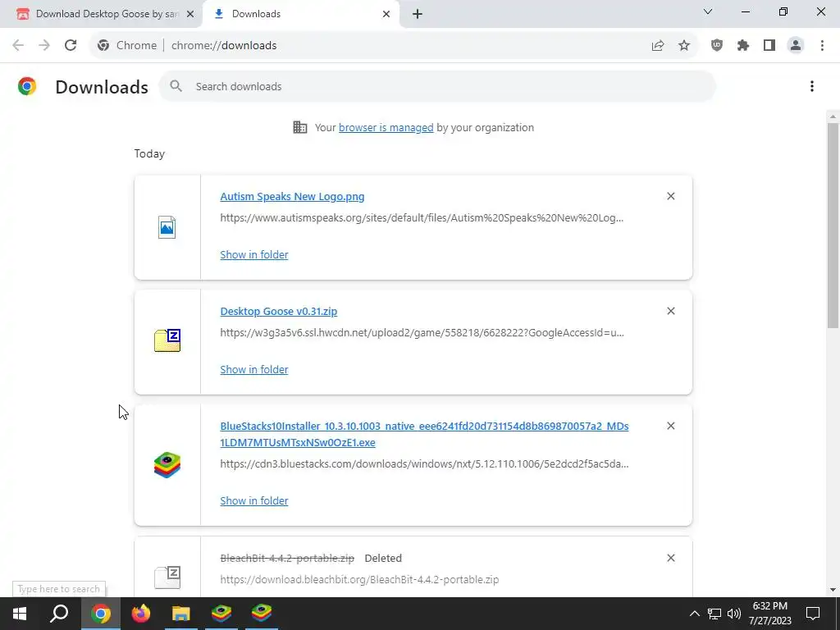Open the tab search dropdown chevron
This screenshot has height=630, width=840.
click(x=708, y=11)
